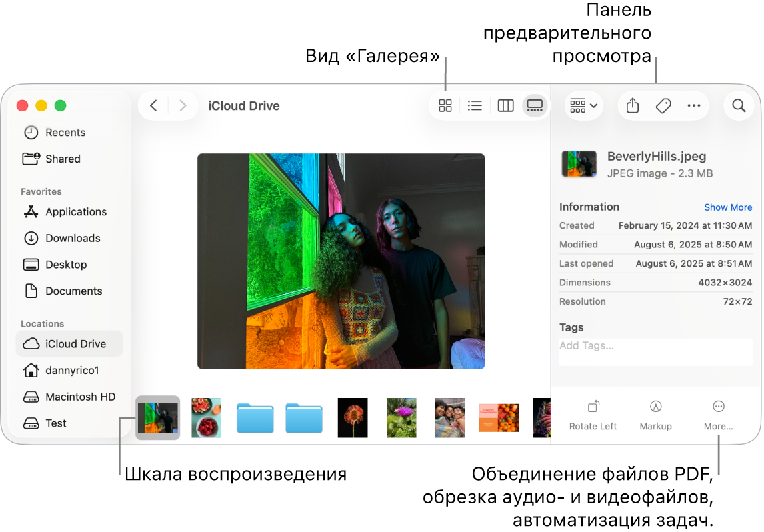Click the Share icon in toolbar
The width and height of the screenshot is (764, 532).
click(633, 106)
